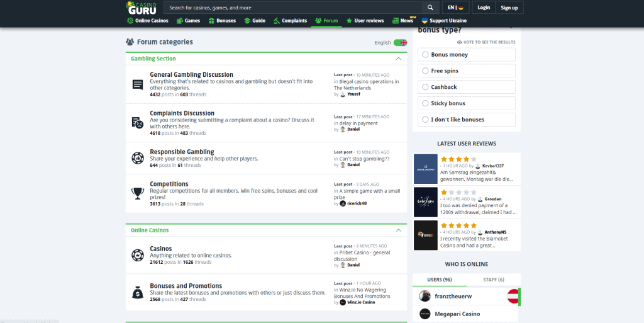Click the eye icon beside Vote to see results
This screenshot has width=644, height=323.
460,42
